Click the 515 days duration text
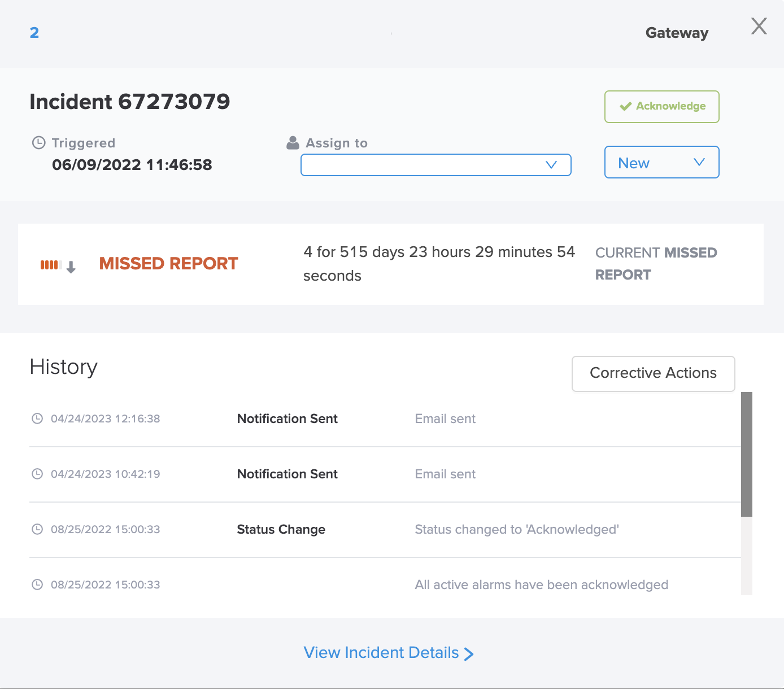Image resolution: width=784 pixels, height=689 pixels. (439, 264)
